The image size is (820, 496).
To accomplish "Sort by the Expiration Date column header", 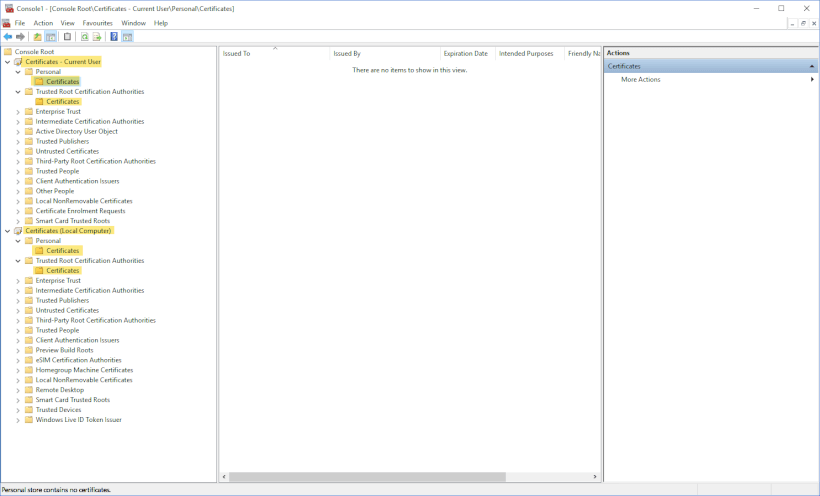I will 468,53.
